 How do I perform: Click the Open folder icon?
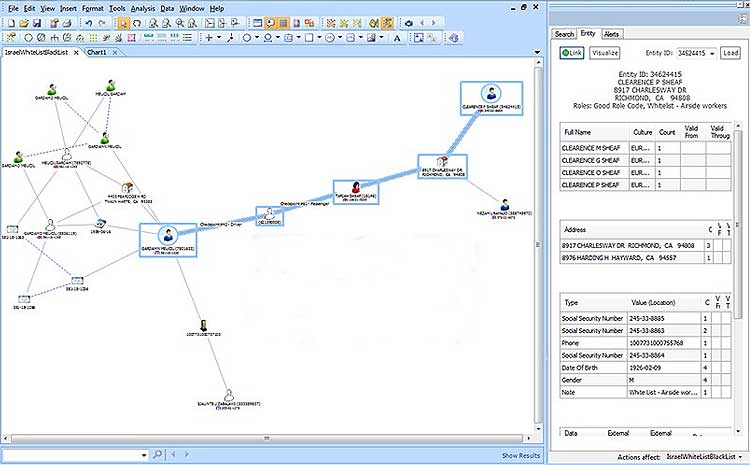[24, 23]
